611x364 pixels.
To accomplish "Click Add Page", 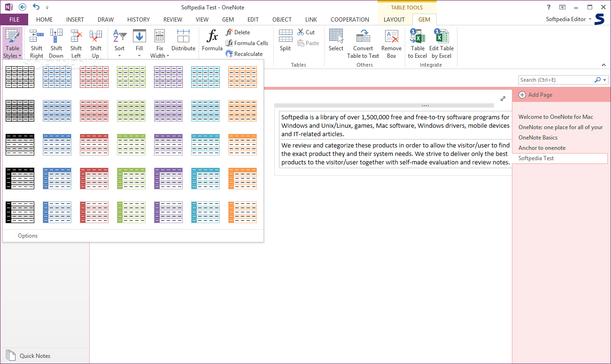I will point(535,95).
